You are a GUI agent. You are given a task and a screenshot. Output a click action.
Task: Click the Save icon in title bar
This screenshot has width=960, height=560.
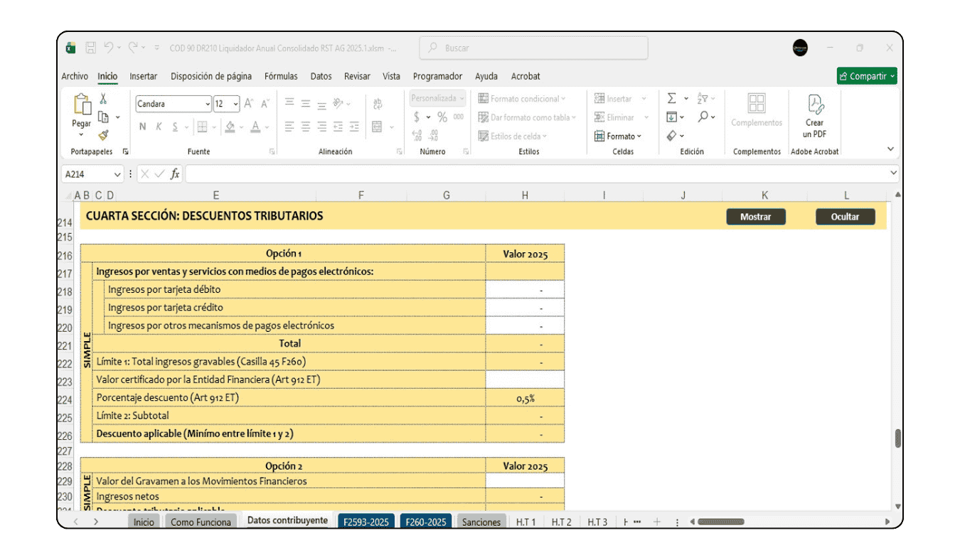(x=91, y=48)
